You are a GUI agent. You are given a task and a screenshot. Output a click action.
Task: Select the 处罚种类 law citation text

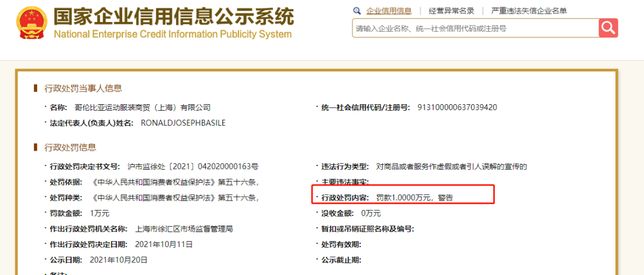(176, 198)
